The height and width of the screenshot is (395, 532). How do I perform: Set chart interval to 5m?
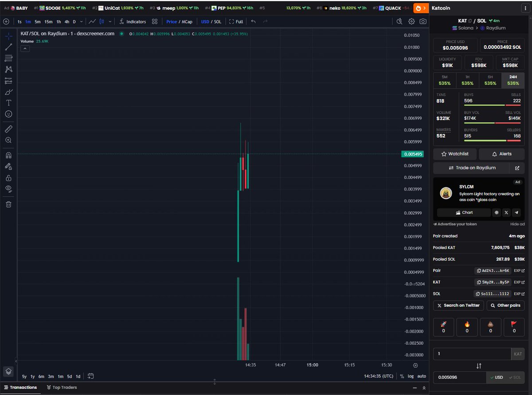[38, 21]
